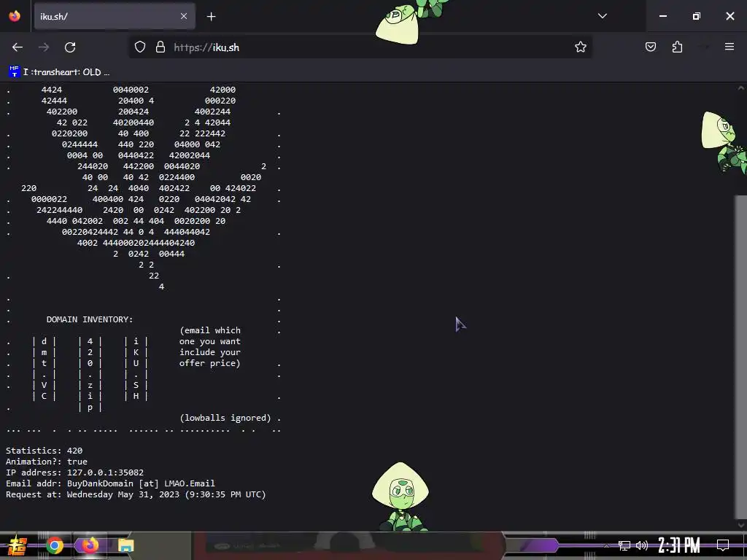
Task: Open network status tray icon
Action: [x=624, y=545]
